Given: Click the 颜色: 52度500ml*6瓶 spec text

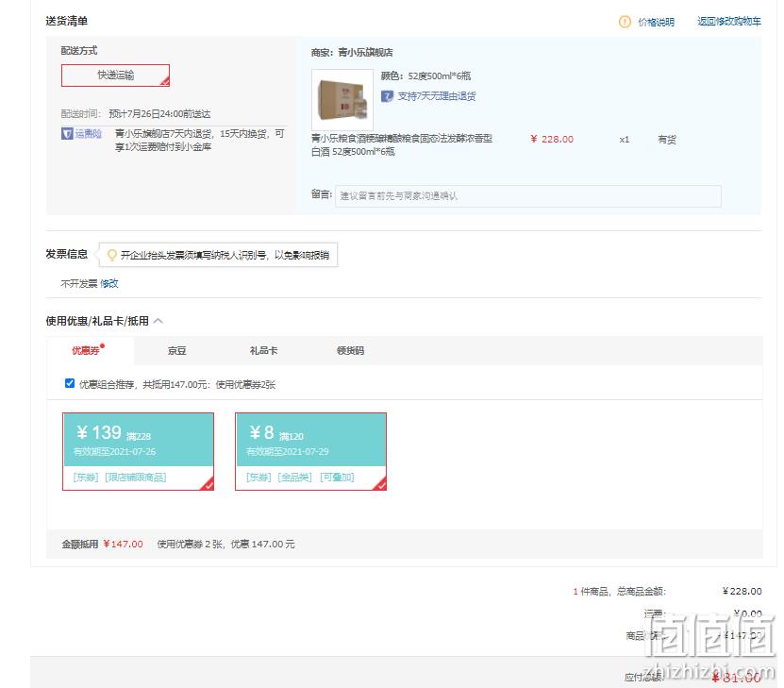Looking at the screenshot, I should [x=426, y=76].
